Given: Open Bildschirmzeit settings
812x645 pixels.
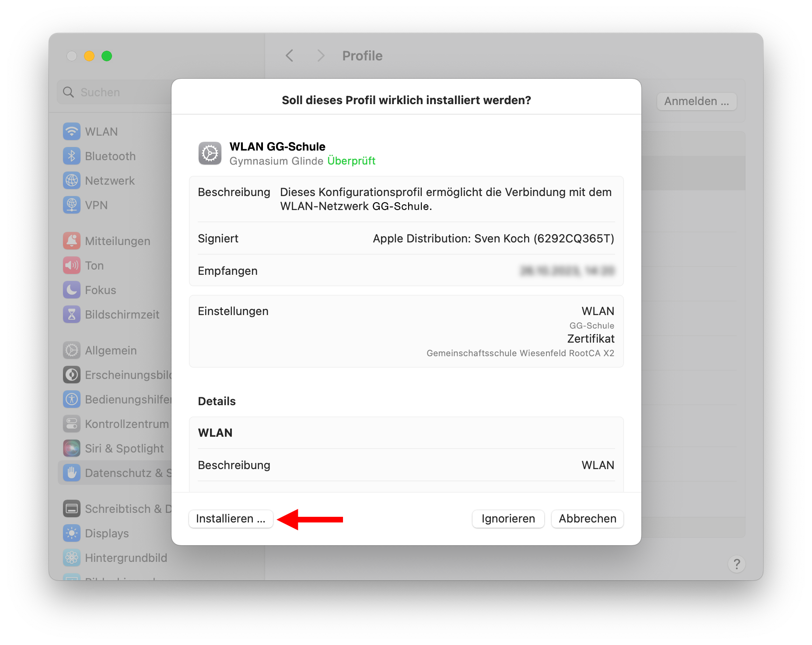Looking at the screenshot, I should [x=121, y=314].
